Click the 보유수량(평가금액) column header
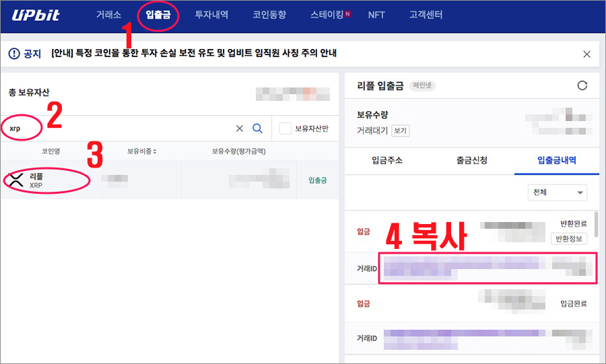 238,151
